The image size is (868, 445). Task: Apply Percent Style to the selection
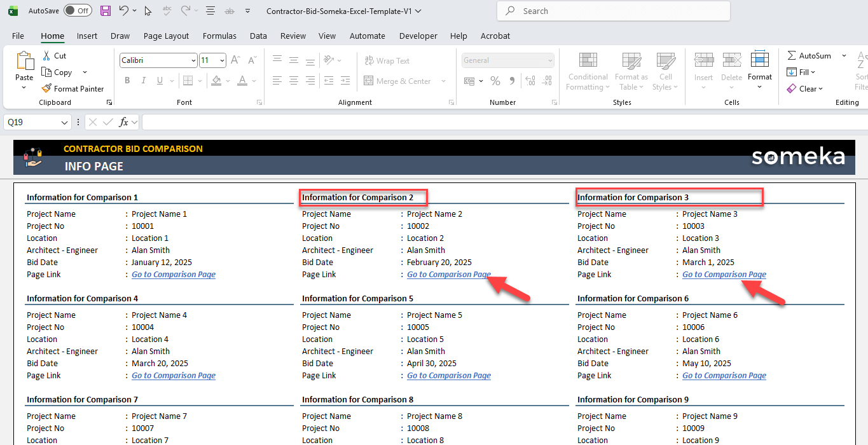tap(495, 81)
